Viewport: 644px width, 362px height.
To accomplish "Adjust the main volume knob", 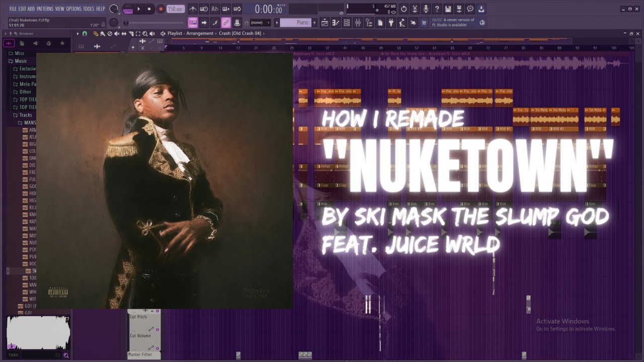I will 114,9.
